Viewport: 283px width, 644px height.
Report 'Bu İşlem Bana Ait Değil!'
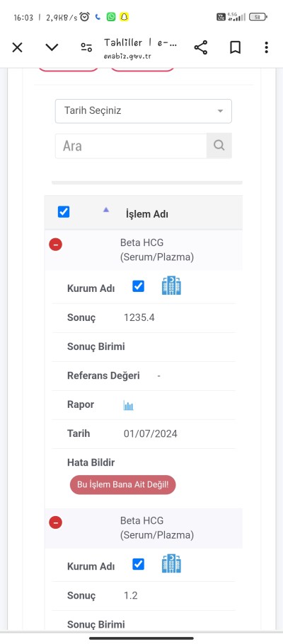[x=122, y=485]
